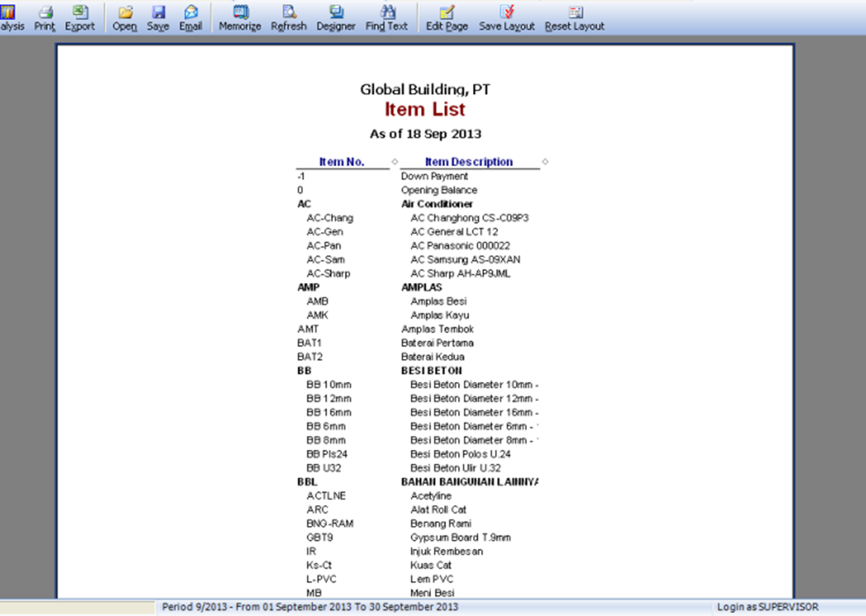Select the Opening Balance description
Viewport: 866px width, 616px height.
(x=439, y=190)
